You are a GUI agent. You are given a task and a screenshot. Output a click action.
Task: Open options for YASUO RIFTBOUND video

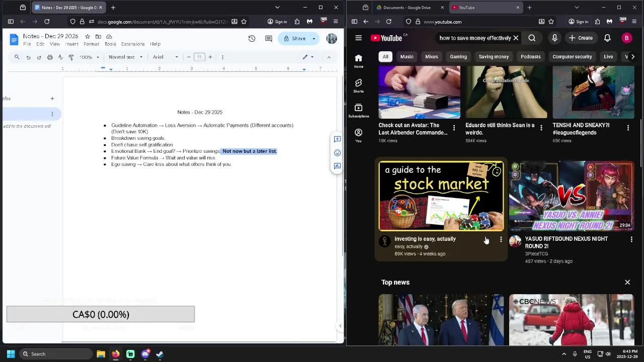pyautogui.click(x=631, y=240)
